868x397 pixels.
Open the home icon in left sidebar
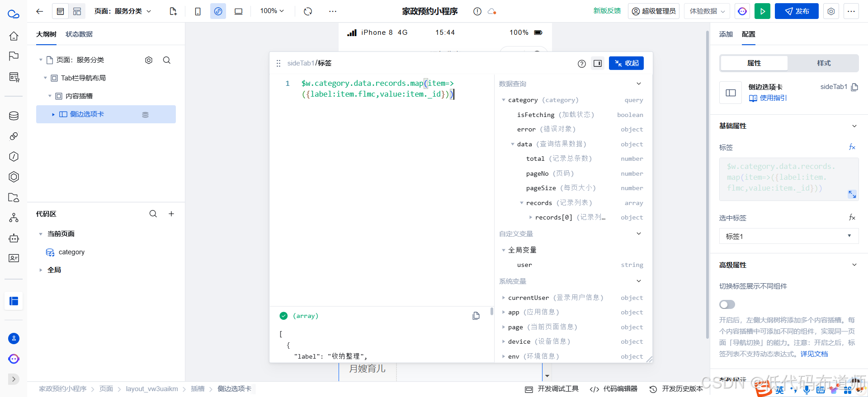tap(14, 36)
